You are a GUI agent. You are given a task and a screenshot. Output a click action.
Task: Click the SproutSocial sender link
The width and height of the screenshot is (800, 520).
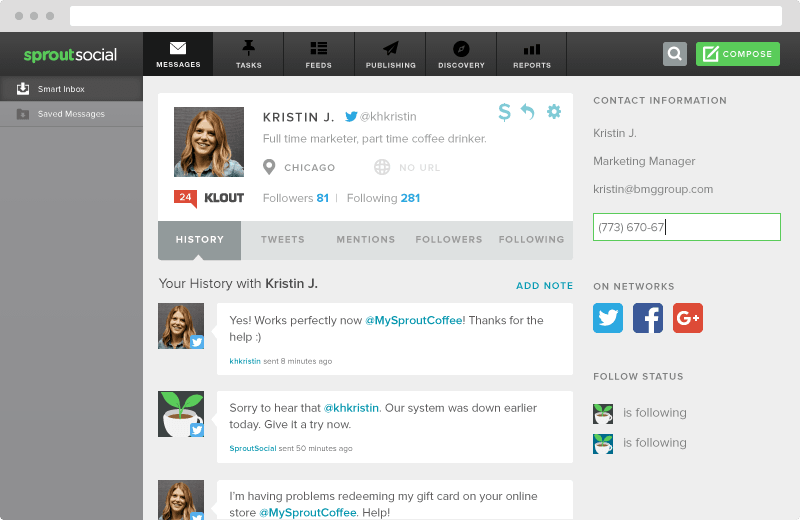pyautogui.click(x=253, y=449)
